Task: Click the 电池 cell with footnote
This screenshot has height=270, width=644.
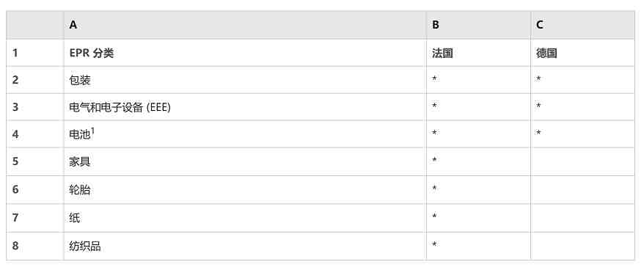Action: coord(245,134)
